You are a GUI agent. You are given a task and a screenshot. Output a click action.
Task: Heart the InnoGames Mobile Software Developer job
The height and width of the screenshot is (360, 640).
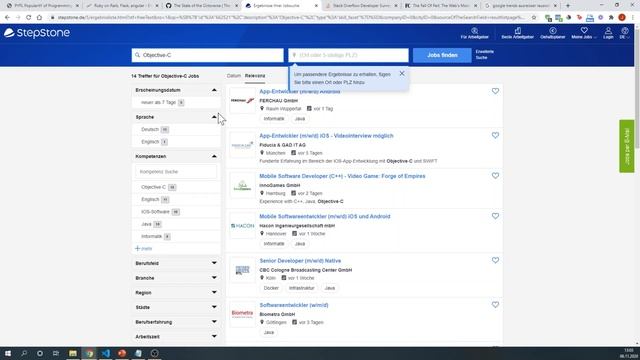[x=495, y=176]
